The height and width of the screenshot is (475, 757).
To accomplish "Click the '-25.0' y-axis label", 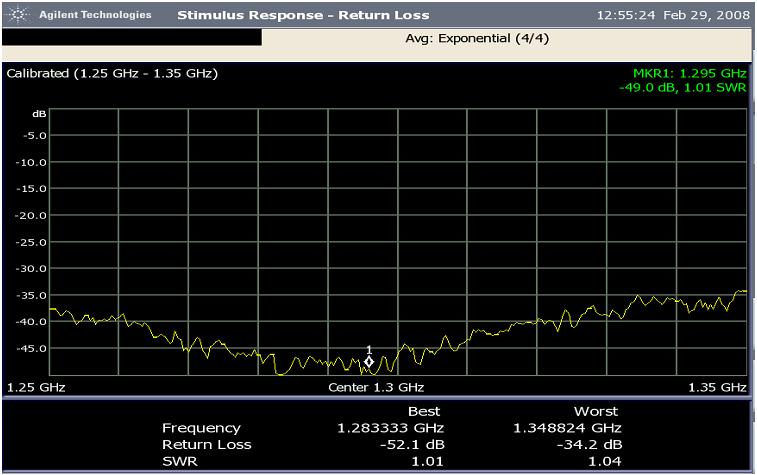I will tap(31, 242).
